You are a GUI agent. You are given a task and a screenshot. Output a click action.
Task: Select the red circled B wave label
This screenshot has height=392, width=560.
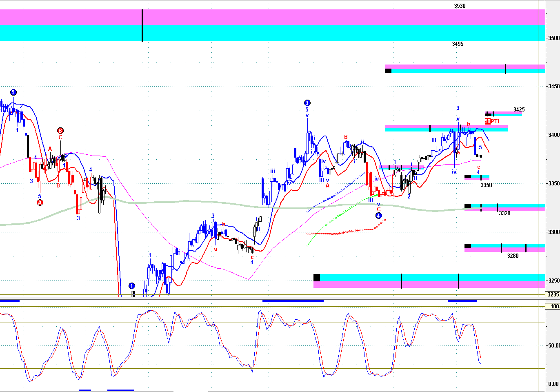tap(60, 131)
